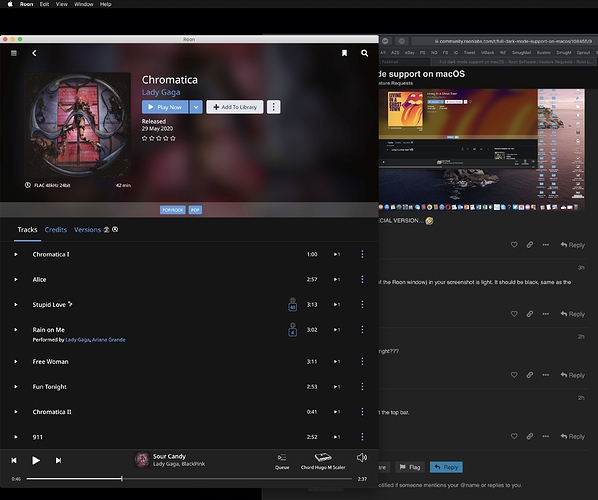This screenshot has width=598, height=500.
Task: Open three-dot menu for 911
Action: (x=362, y=437)
